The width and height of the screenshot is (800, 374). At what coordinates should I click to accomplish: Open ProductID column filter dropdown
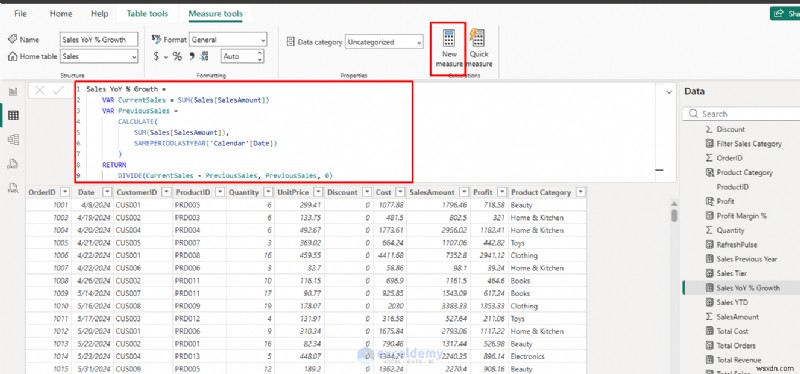(x=219, y=192)
